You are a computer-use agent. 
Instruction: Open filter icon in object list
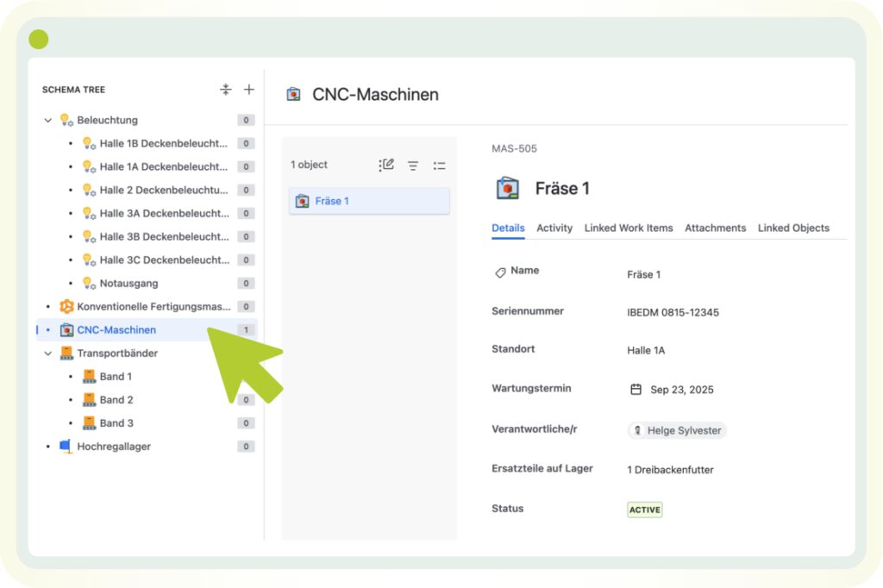tap(413, 166)
